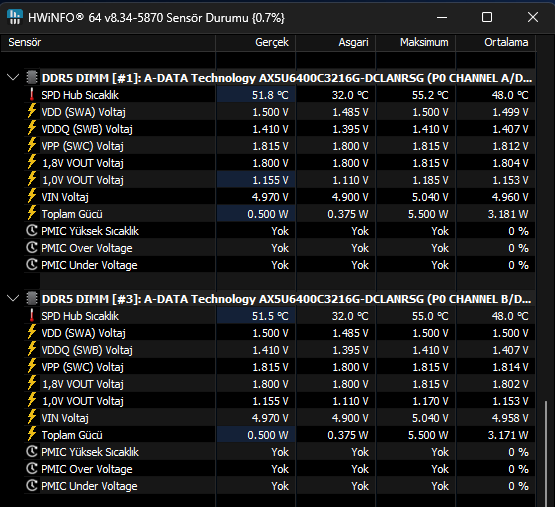Select DIMM #1 PMIC Over Voltage row label
555x507 pixels.
[x=87, y=248]
